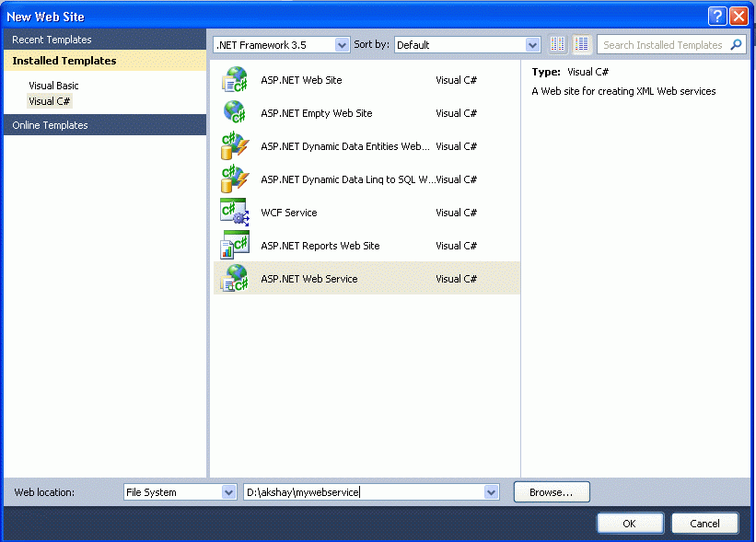Click the search magnifier icon
This screenshot has height=542, width=756.
click(736, 44)
